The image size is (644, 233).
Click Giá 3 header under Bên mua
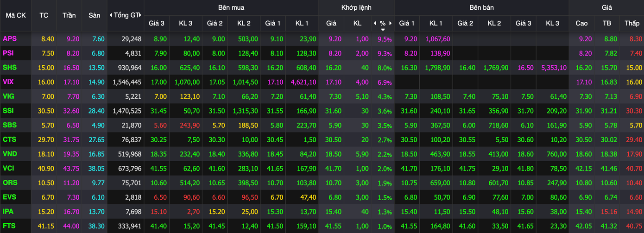pos(156,23)
